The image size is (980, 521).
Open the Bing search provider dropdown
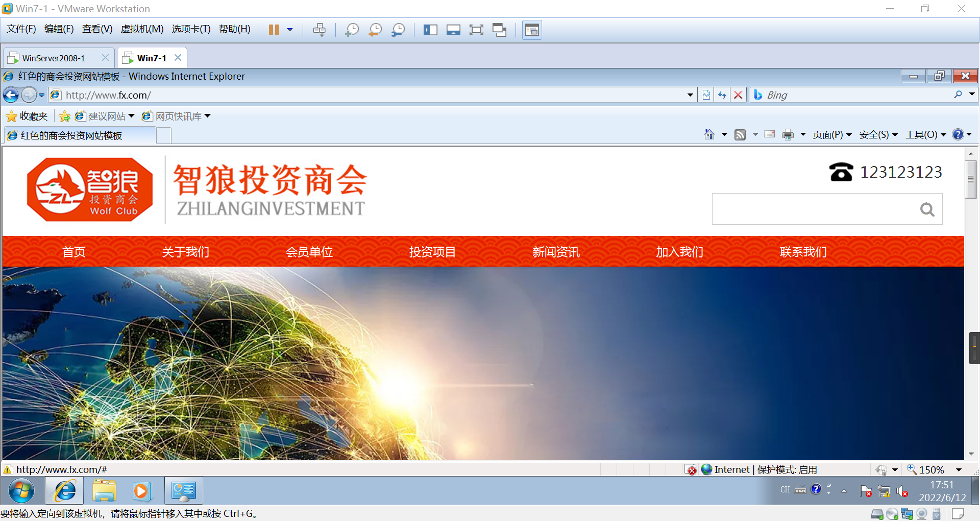pos(972,94)
